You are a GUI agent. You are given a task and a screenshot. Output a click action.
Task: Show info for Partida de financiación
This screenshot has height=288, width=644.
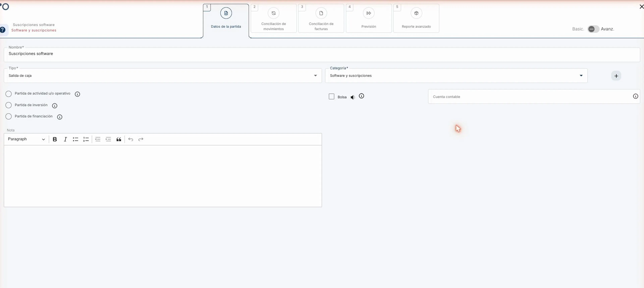60,117
